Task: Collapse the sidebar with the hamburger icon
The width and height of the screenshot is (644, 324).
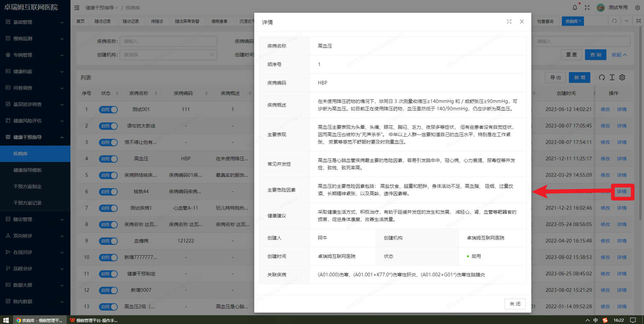Action: [x=77, y=7]
